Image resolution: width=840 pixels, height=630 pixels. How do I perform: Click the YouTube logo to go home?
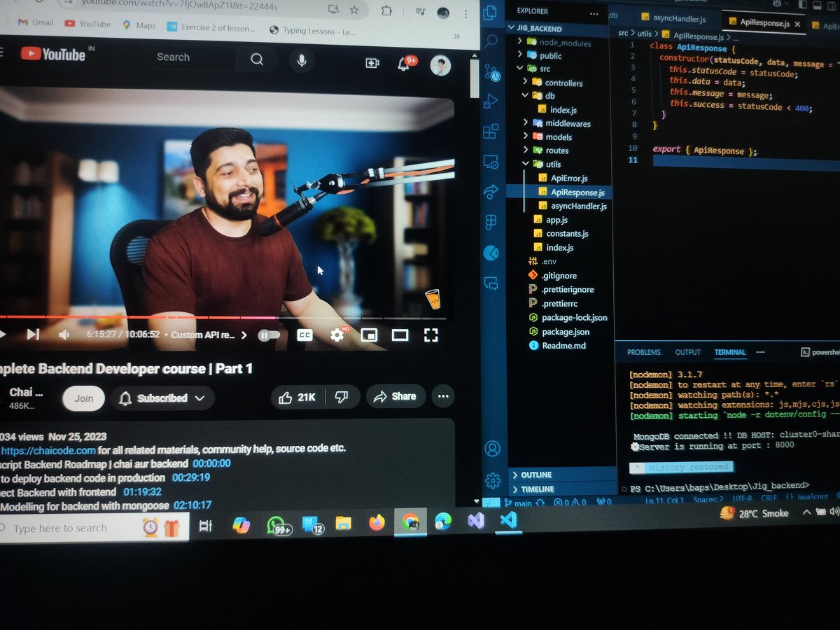pyautogui.click(x=52, y=55)
